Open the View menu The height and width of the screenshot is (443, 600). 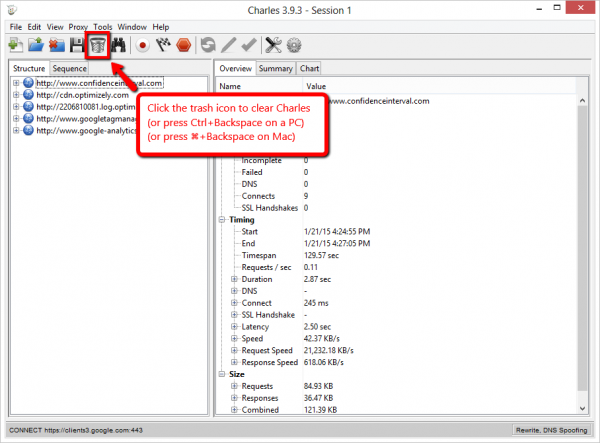(55, 27)
